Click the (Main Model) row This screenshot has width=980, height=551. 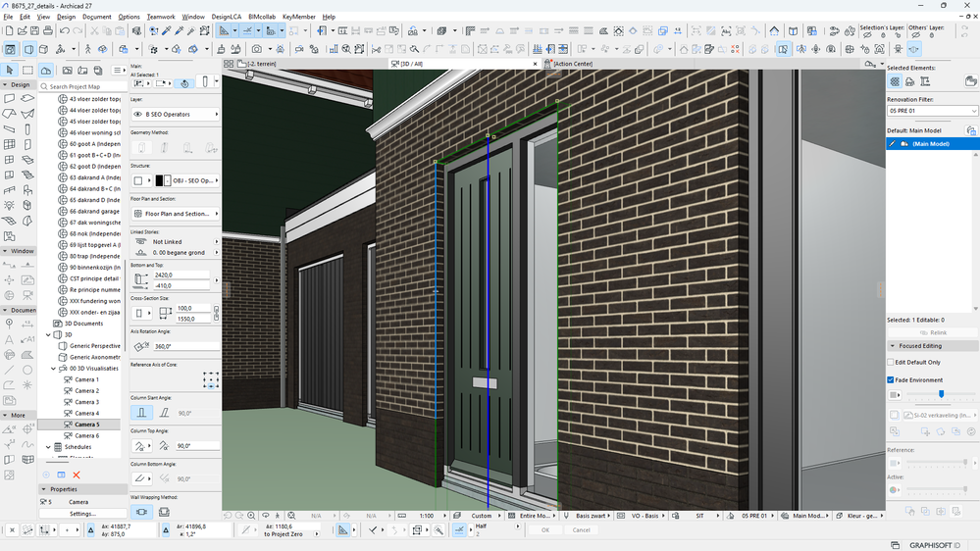tap(932, 144)
